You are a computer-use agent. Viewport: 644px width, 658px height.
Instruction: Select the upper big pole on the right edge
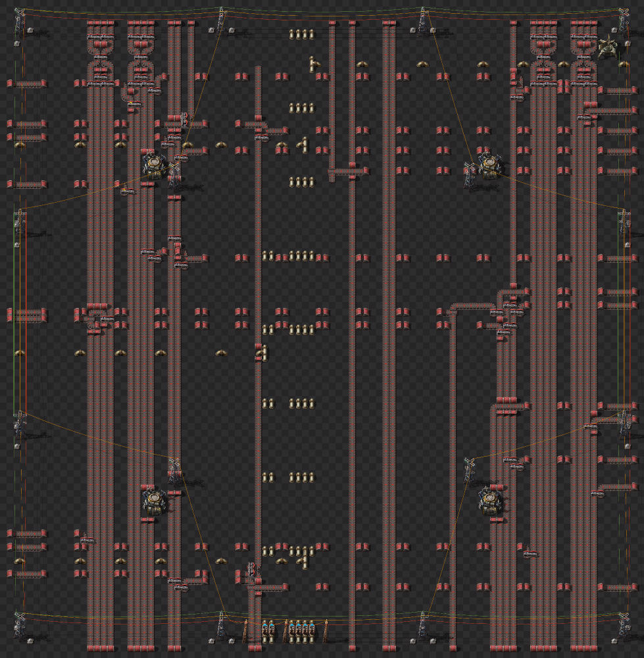[624, 222]
